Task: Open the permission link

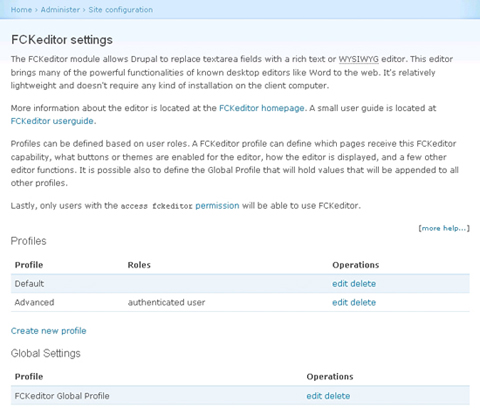Action: (x=217, y=206)
